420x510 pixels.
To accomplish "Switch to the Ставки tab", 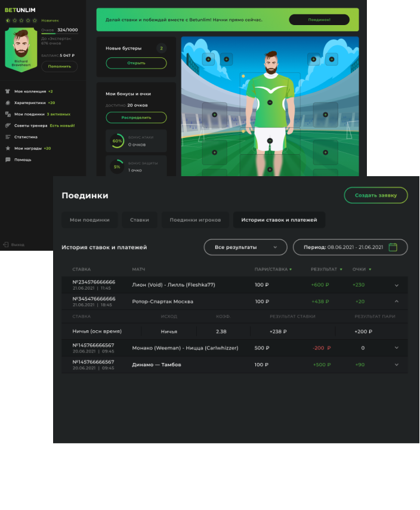I will 140,220.
